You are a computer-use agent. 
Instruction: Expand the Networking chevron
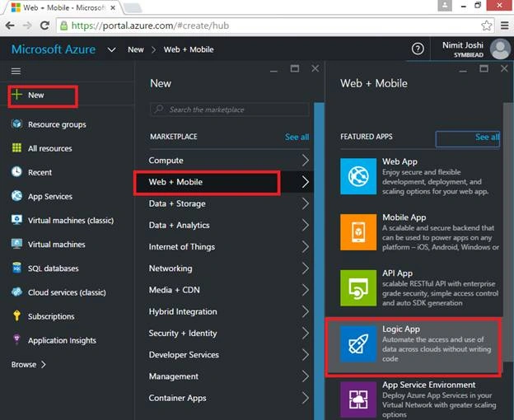305,268
